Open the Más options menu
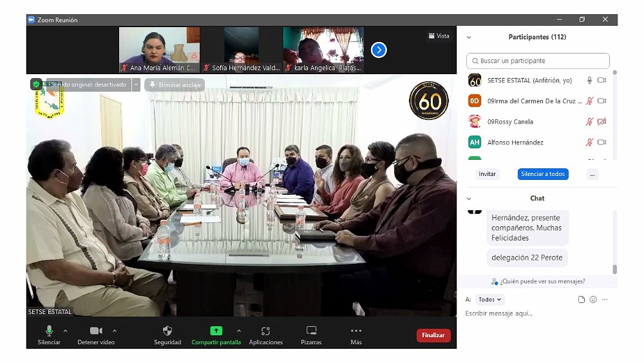 click(356, 331)
